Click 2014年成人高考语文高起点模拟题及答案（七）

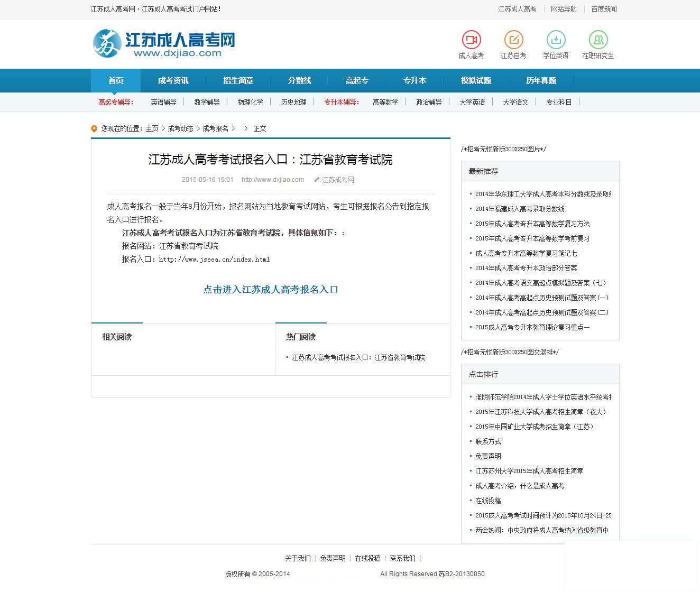[x=541, y=283]
